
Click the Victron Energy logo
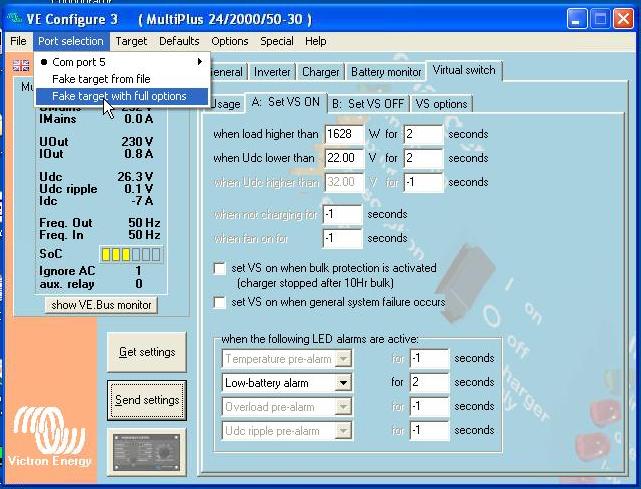[49, 437]
